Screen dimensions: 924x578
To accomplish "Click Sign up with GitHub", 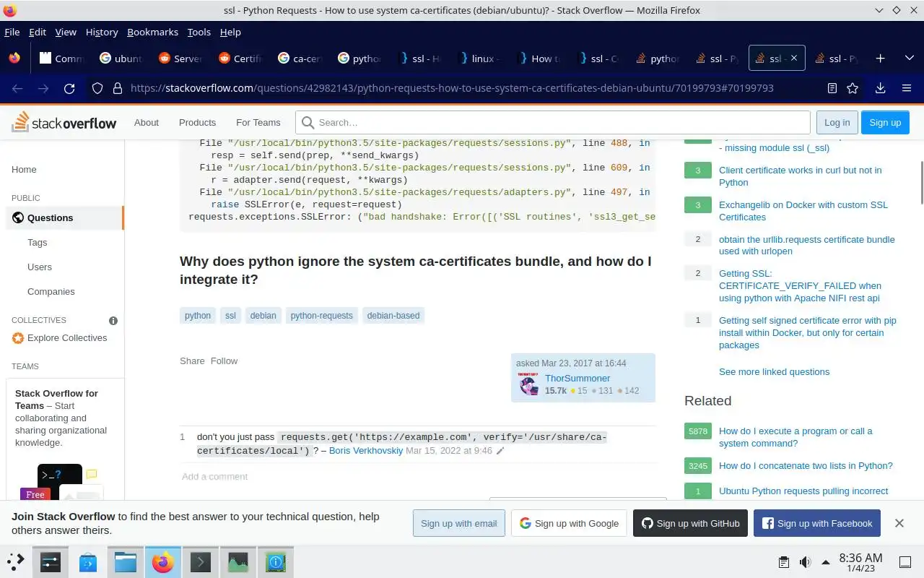I will [x=690, y=523].
